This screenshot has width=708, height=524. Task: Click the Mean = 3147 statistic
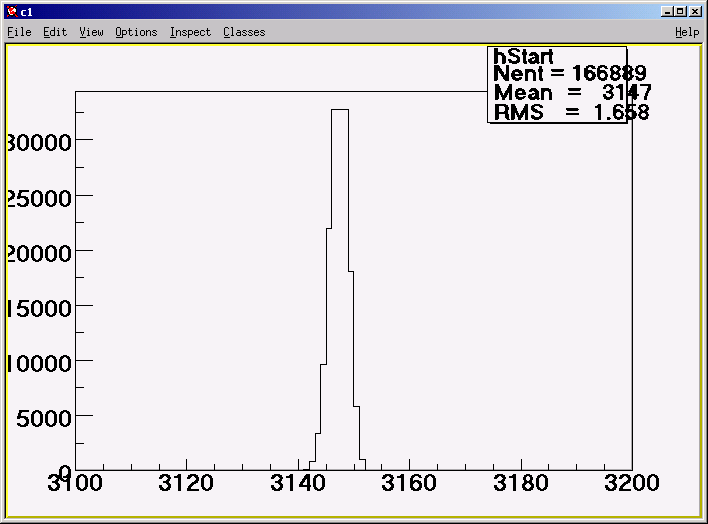coord(573,93)
